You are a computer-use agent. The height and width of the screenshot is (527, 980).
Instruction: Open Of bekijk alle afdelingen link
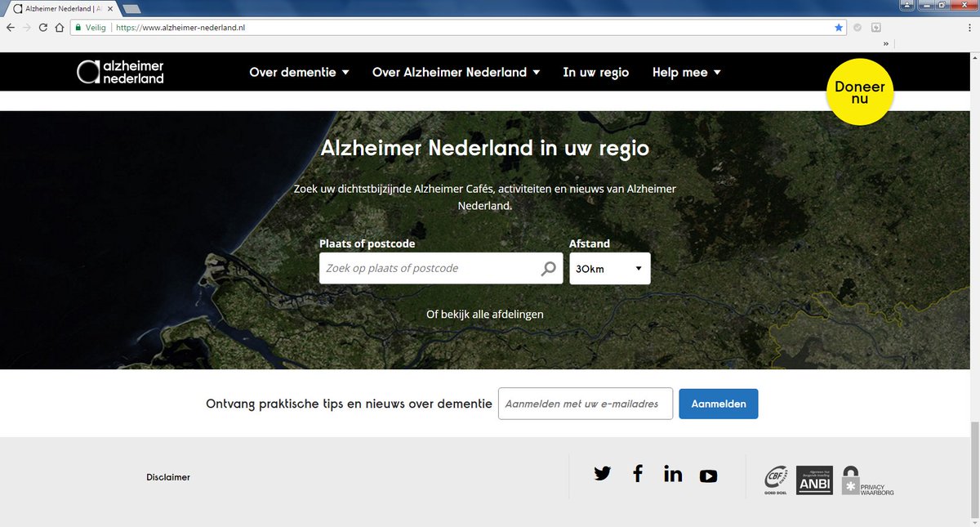485,314
